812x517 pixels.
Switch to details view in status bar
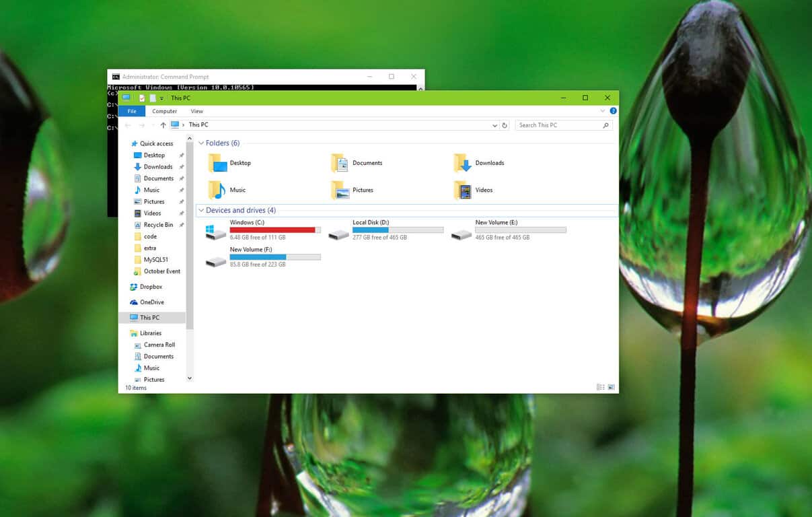click(600, 387)
